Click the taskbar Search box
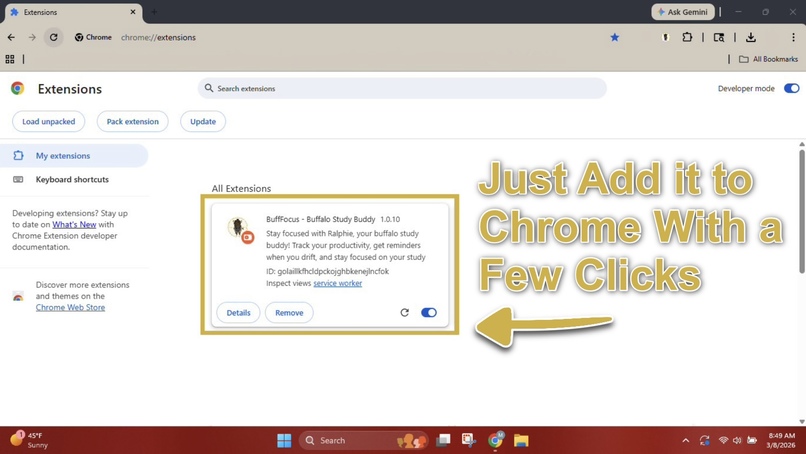The width and height of the screenshot is (806, 454). point(363,441)
